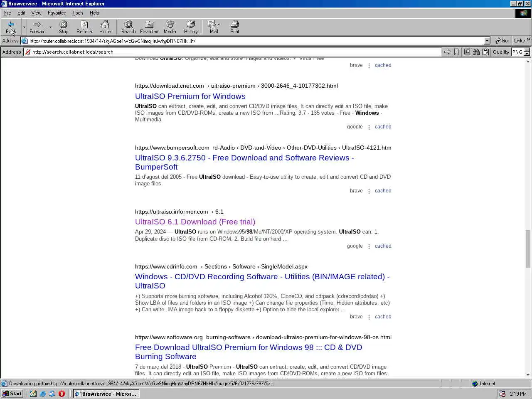Image resolution: width=532 pixels, height=399 pixels.
Task: Open the three-dot menu on informer result
Action: (x=369, y=246)
